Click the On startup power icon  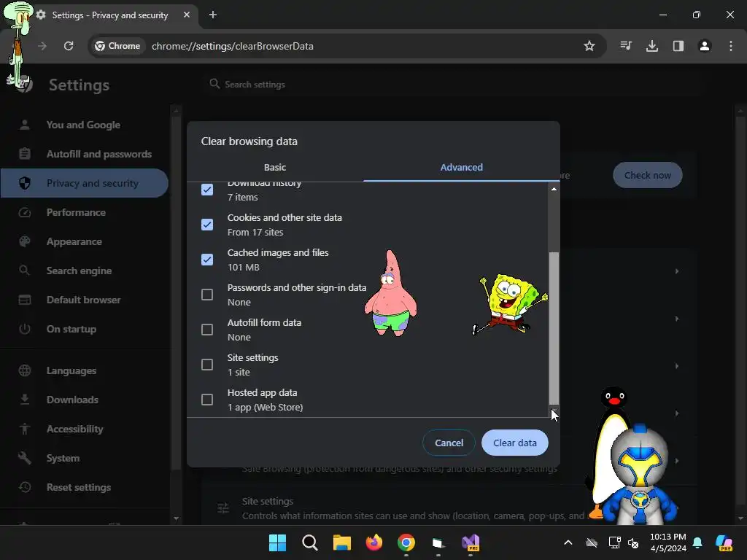coord(25,329)
